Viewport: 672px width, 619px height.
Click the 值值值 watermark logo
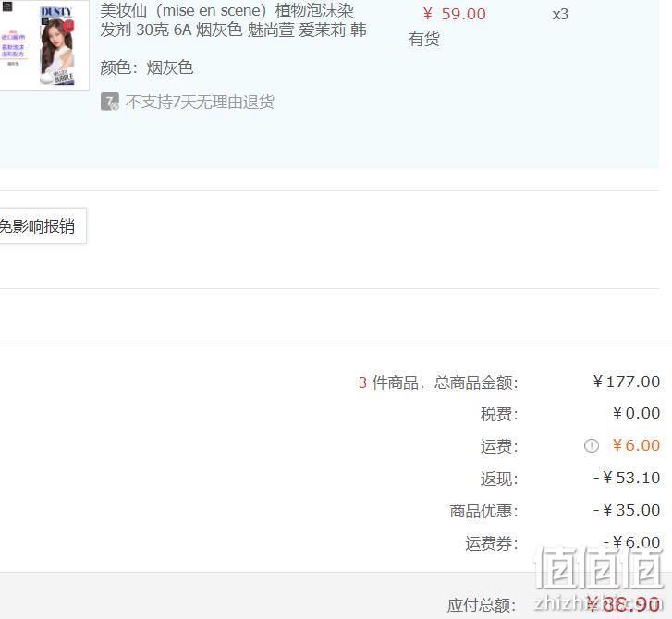[x=598, y=567]
